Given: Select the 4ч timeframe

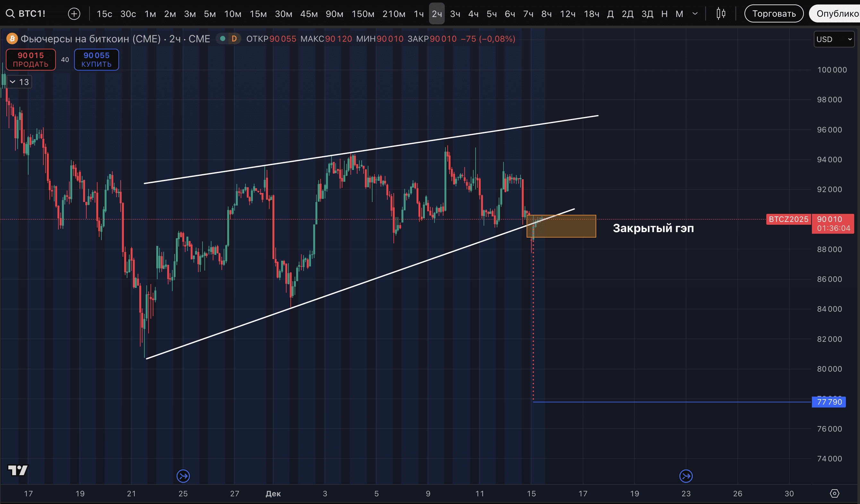Looking at the screenshot, I should click(x=473, y=14).
